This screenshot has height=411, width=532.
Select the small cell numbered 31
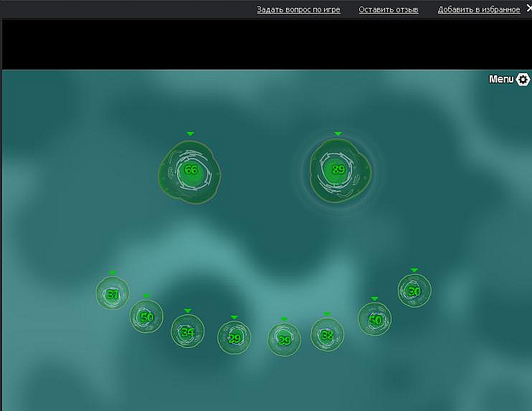coord(113,293)
